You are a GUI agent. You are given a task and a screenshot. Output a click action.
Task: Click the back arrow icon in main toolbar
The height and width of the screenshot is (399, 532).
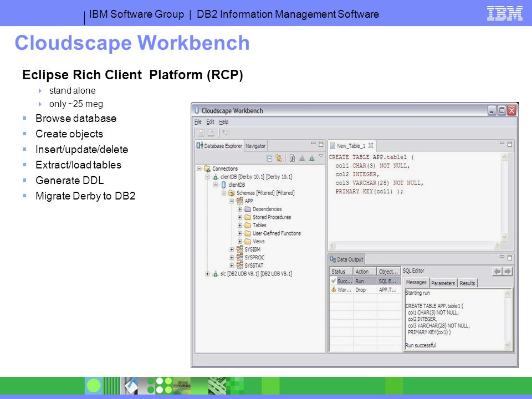click(226, 132)
